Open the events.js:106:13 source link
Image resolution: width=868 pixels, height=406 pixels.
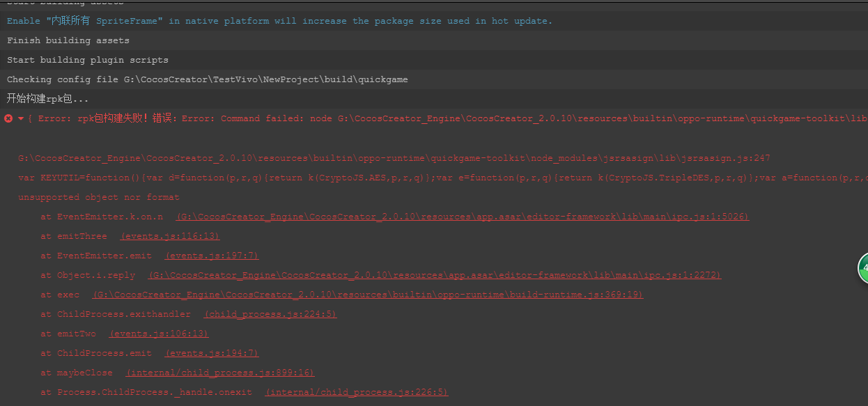click(x=159, y=334)
